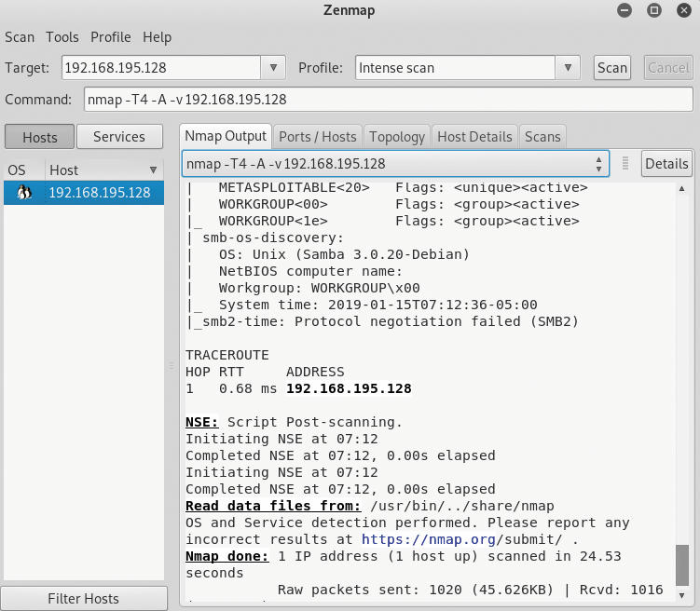700x611 pixels.
Task: Select the Services toggle button
Action: pos(119,137)
